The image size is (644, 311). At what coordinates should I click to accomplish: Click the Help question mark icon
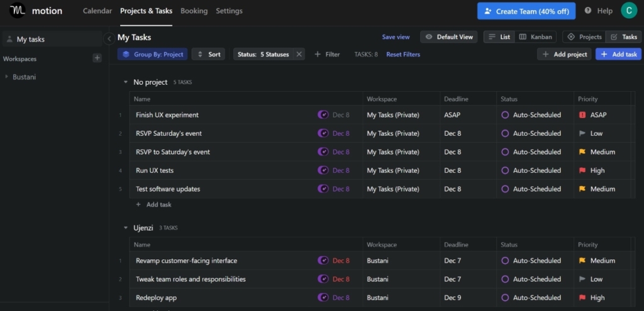[588, 11]
